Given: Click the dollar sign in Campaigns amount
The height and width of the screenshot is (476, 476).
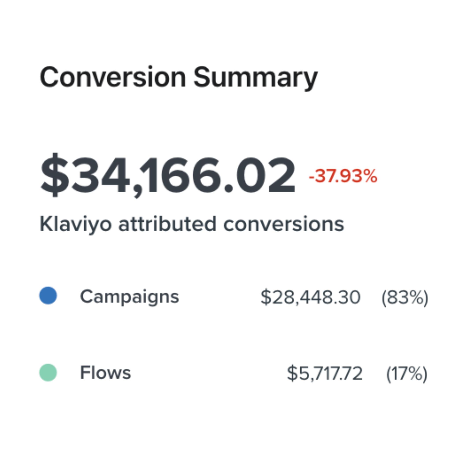Looking at the screenshot, I should coord(266,297).
